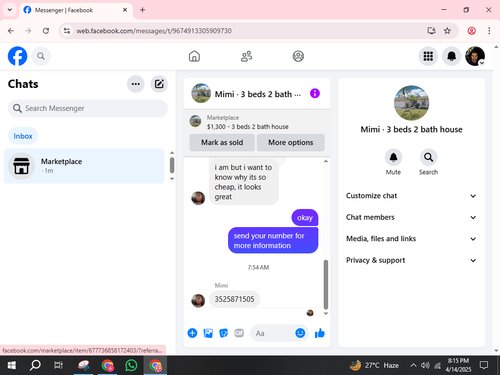The image size is (500, 375).
Task: Click install app icon in address bar
Action: (431, 31)
